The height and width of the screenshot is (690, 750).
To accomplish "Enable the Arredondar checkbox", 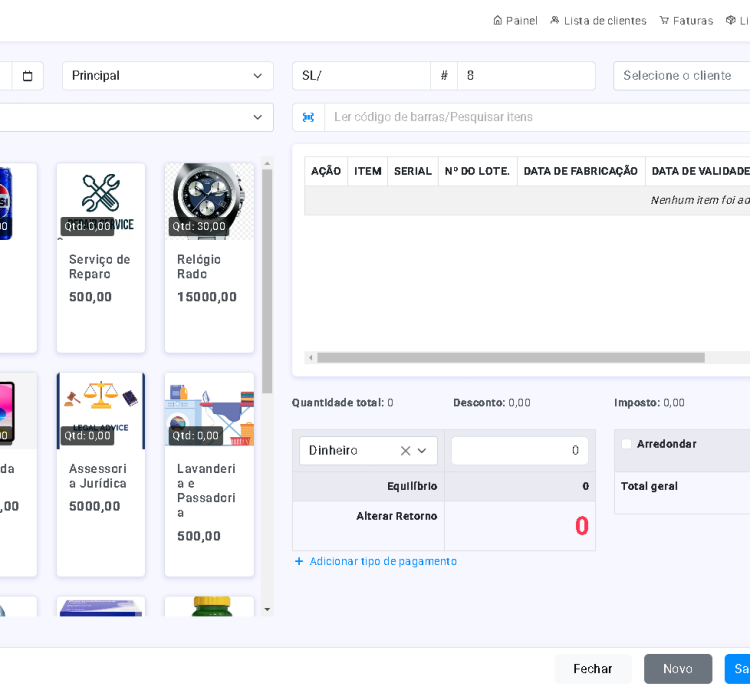I will 627,444.
